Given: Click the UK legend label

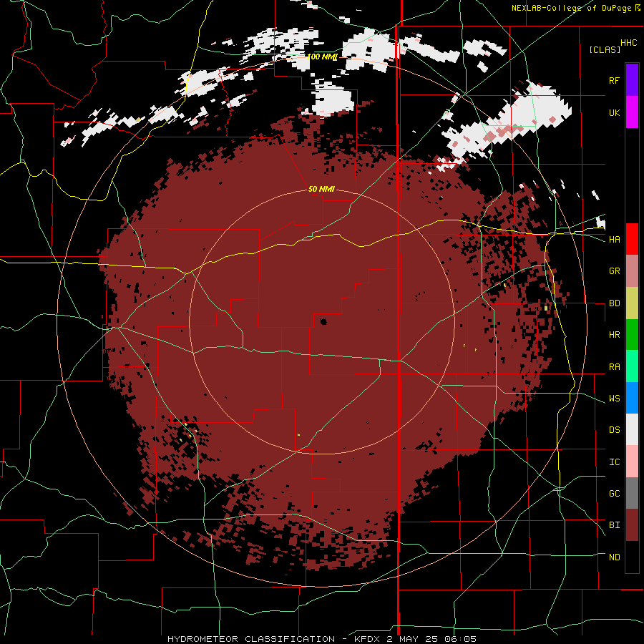Looking at the screenshot, I should point(614,112).
